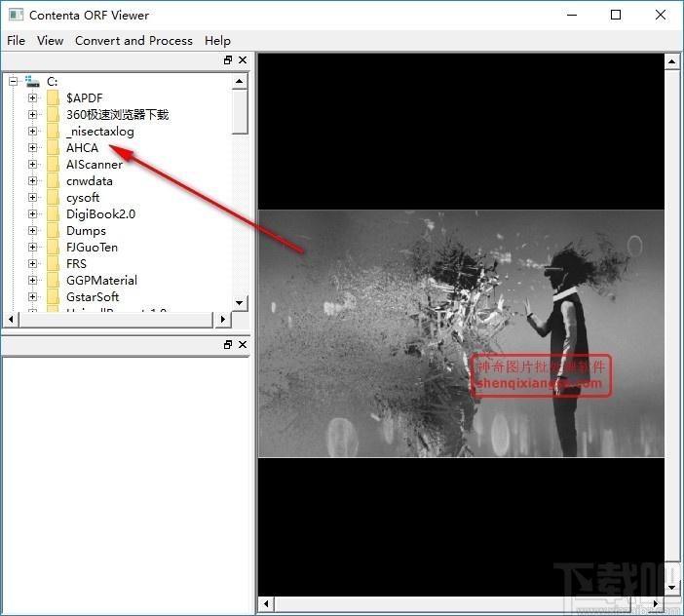Viewport: 684px width, 616px height.
Task: Open the File menu
Action: tap(17, 41)
